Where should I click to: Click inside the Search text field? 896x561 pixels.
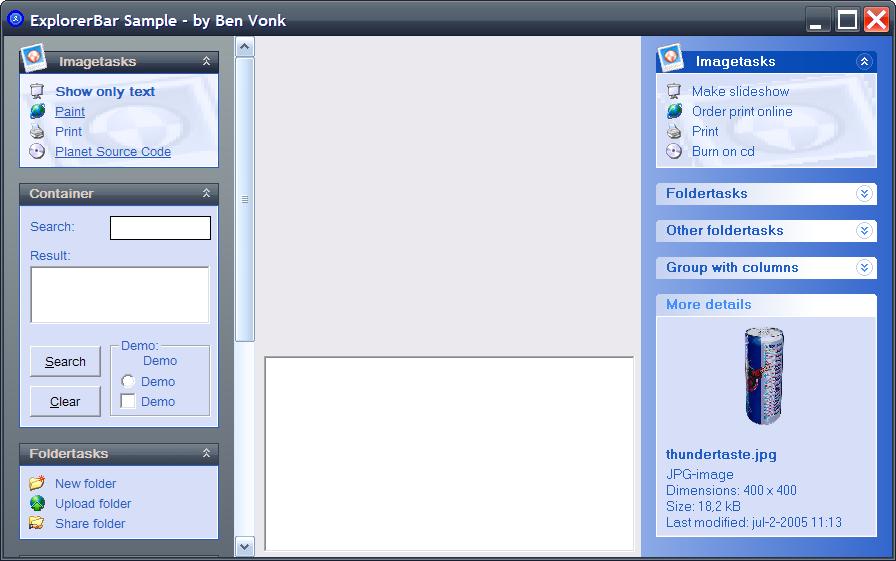coord(160,228)
